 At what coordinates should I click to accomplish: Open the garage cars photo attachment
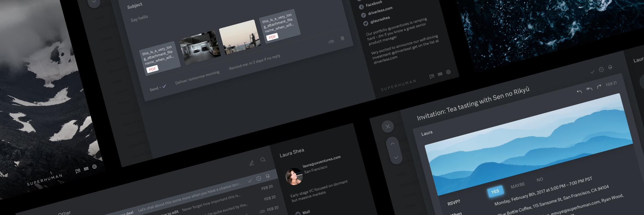(200, 47)
